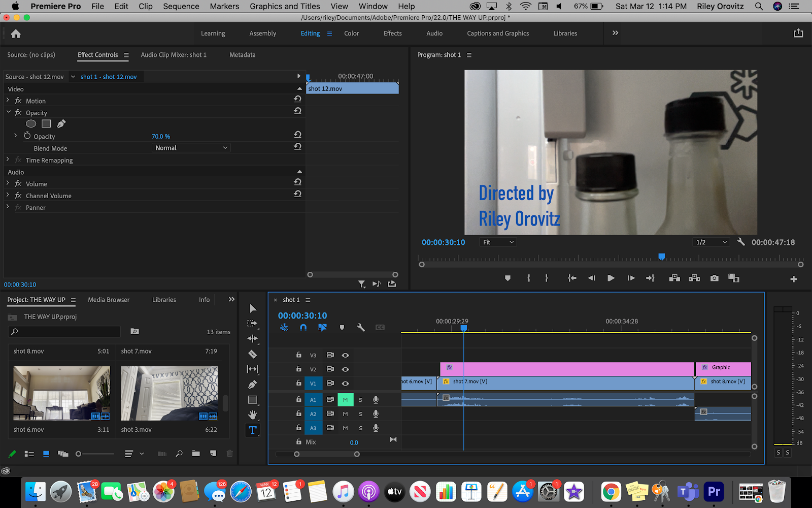This screenshot has height=508, width=812.
Task: Open Quick Export share icon
Action: click(798, 33)
